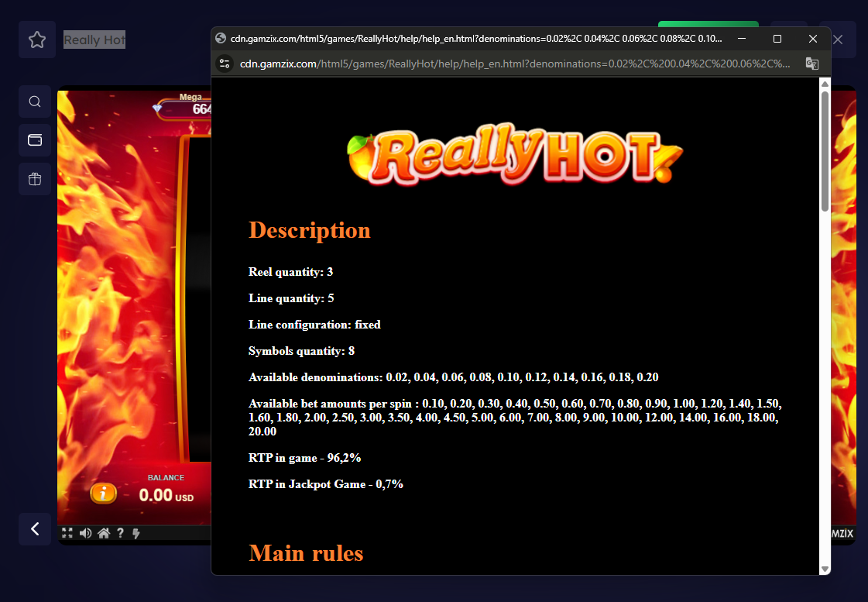This screenshot has height=602, width=868.
Task: Minimize the help popup window
Action: 742,39
